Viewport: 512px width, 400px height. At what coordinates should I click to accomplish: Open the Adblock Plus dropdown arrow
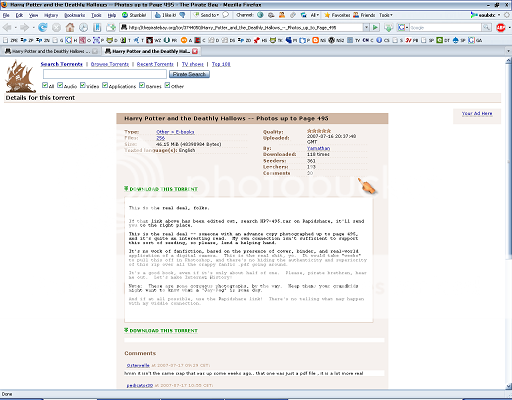509,27
